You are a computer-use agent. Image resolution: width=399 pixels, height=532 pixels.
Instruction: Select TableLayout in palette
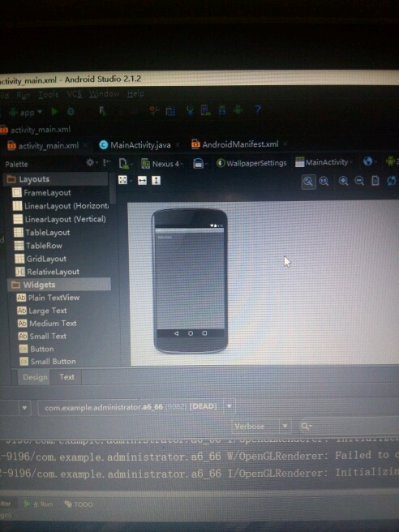(x=41, y=233)
